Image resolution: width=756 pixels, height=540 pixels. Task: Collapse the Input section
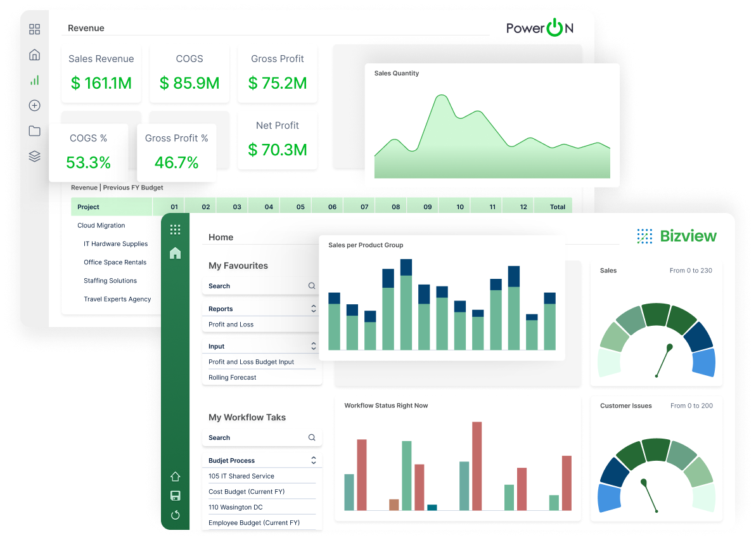313,346
